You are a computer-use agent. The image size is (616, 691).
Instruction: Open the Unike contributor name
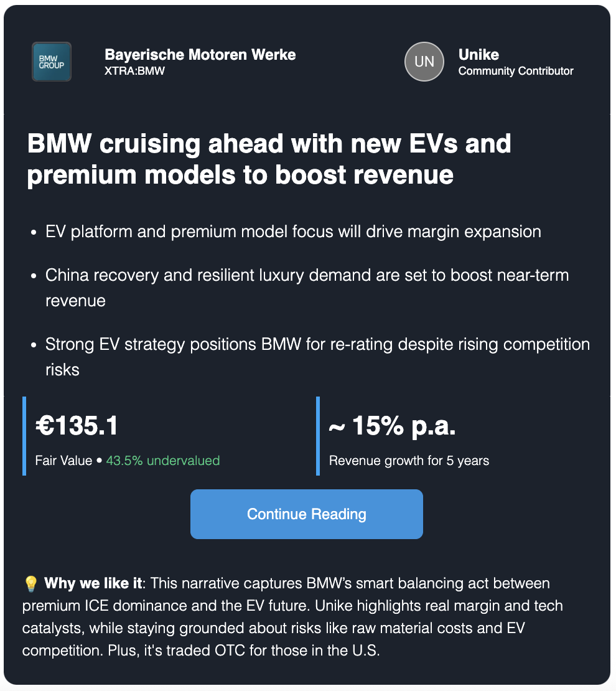coord(478,55)
